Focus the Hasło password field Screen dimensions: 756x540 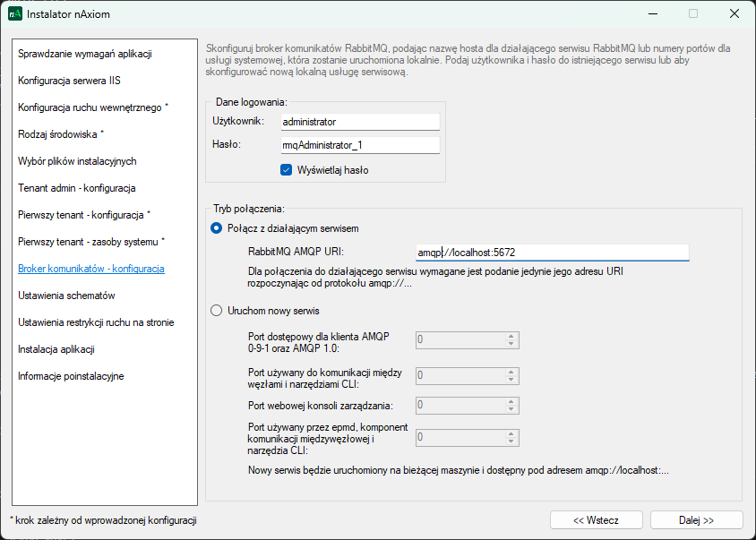tap(359, 144)
